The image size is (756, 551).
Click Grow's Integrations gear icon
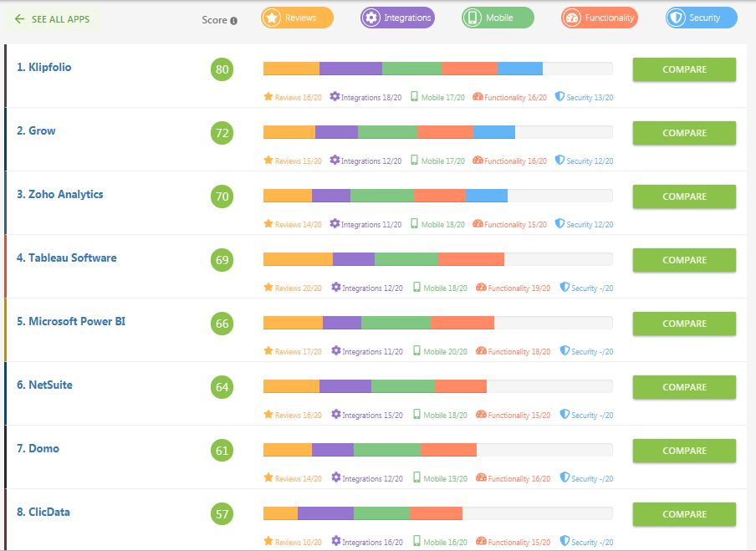tap(335, 160)
